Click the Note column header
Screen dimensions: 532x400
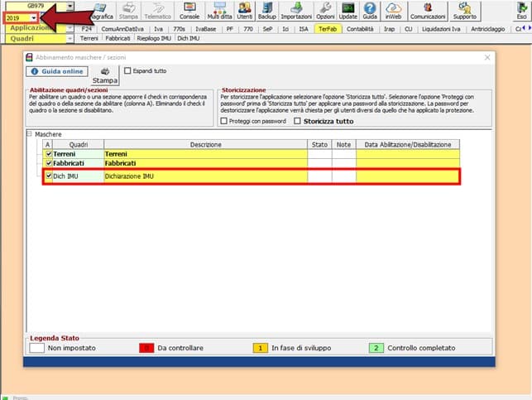343,145
